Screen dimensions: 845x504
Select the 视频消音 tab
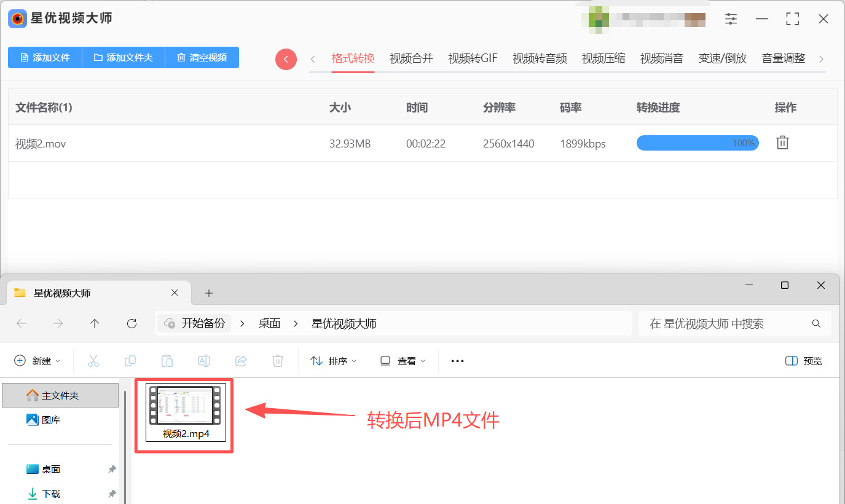(x=662, y=58)
